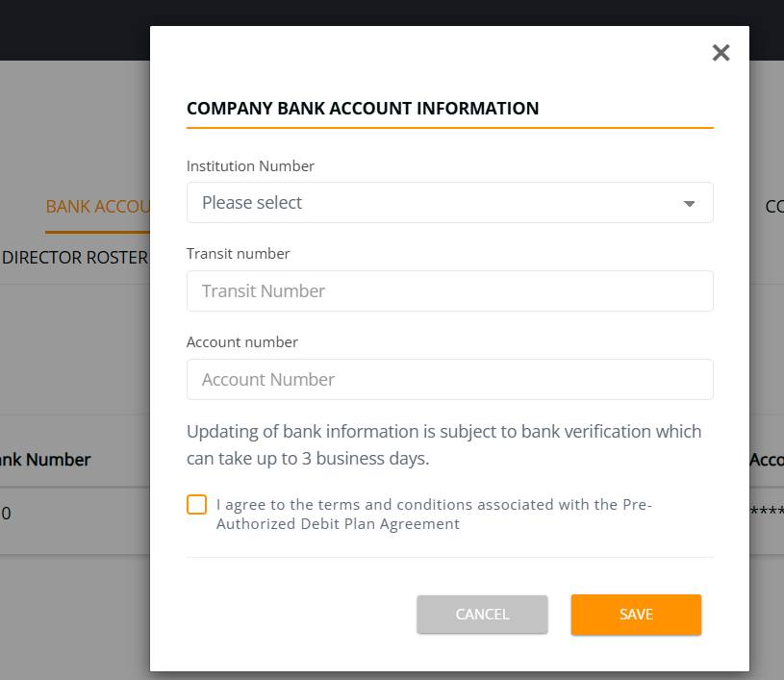The width and height of the screenshot is (784, 680).
Task: Open the Institution Number dropdown
Action: tap(449, 203)
